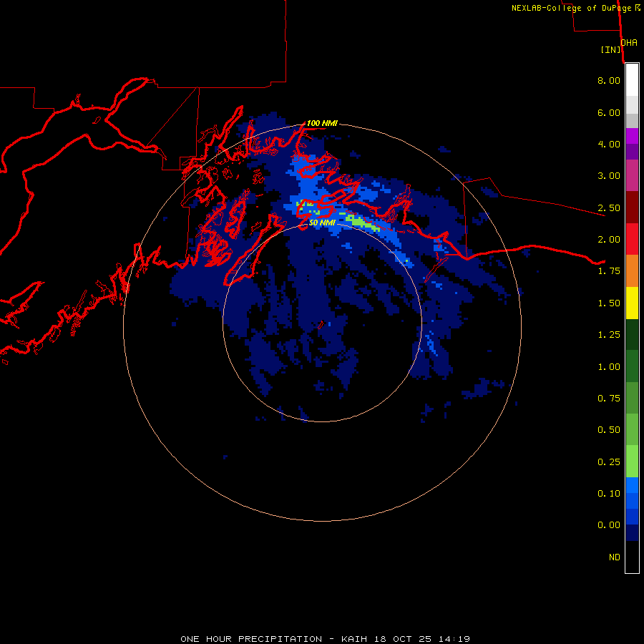
Task: Click the [IN] units label
Action: pyautogui.click(x=610, y=49)
